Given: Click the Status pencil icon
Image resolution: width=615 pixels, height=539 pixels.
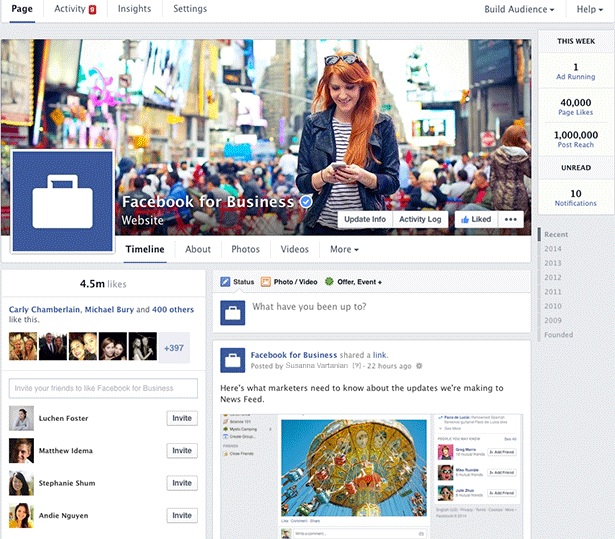Looking at the screenshot, I should tap(225, 282).
